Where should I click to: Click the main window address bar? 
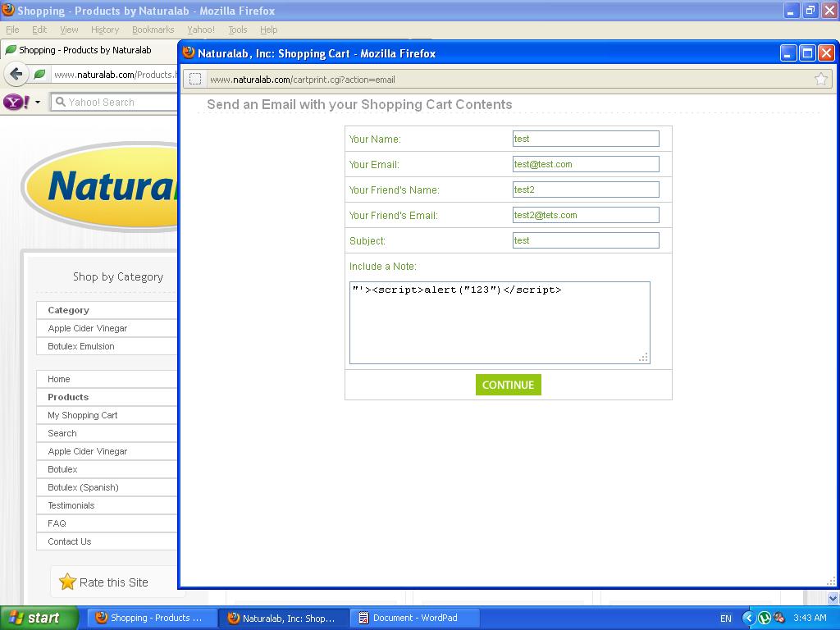[114, 75]
